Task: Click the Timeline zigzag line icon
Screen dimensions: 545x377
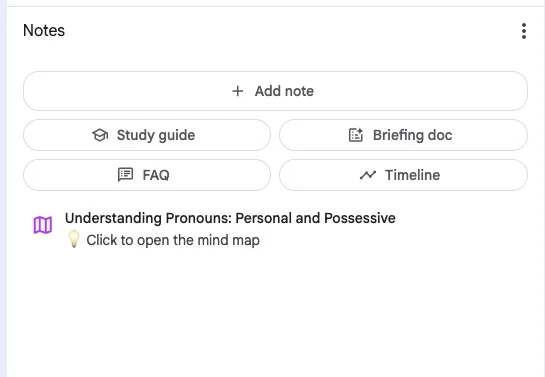Action: pyautogui.click(x=368, y=175)
